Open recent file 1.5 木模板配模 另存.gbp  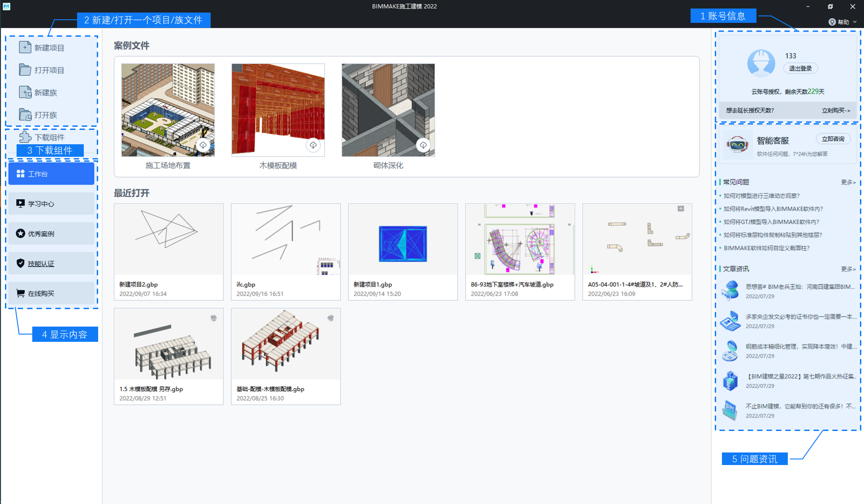168,356
